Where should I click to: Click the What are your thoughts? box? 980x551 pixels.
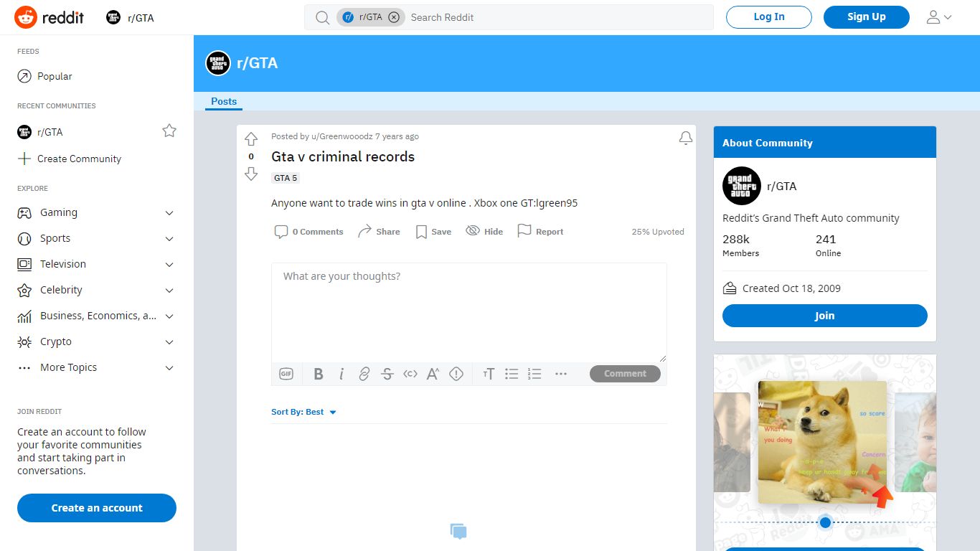pos(469,312)
